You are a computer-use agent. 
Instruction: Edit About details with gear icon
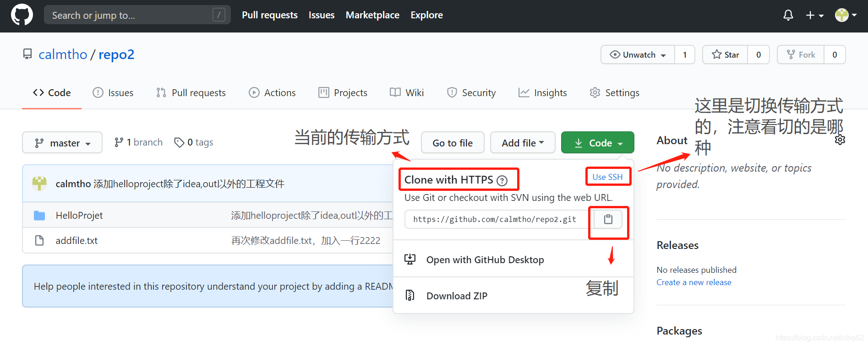point(840,140)
